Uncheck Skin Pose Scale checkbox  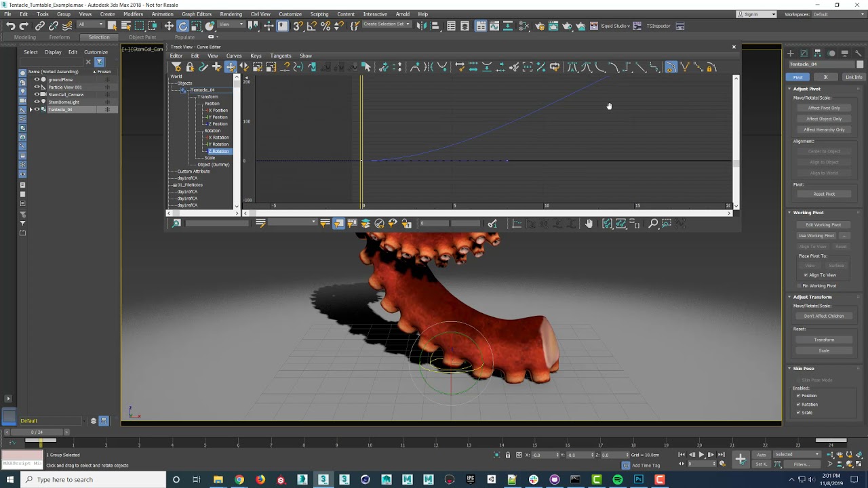tap(798, 412)
